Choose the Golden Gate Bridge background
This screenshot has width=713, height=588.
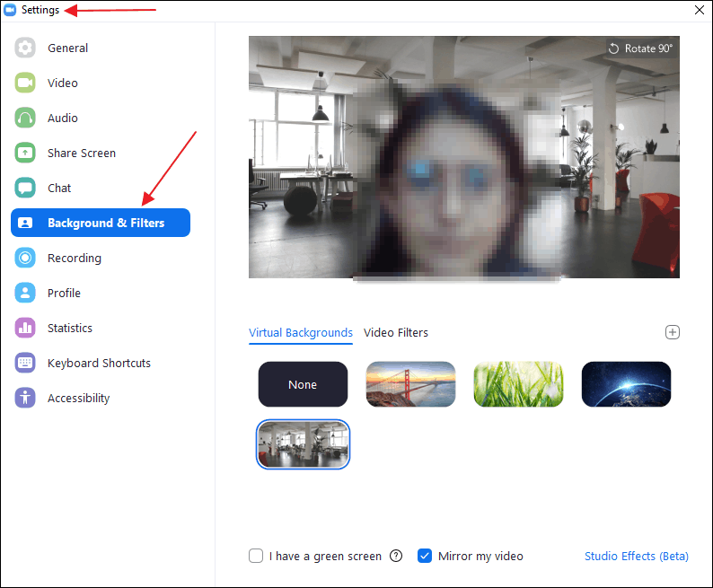tap(410, 384)
